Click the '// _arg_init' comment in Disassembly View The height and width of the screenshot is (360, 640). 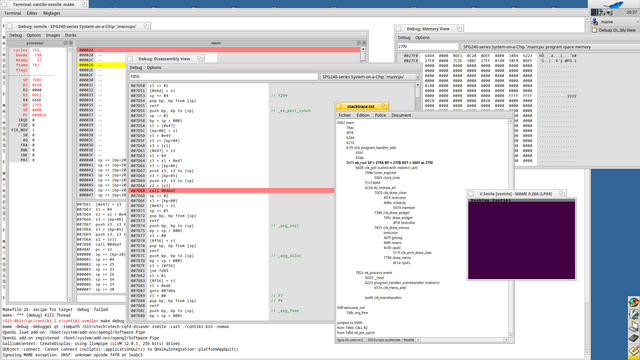(285, 226)
